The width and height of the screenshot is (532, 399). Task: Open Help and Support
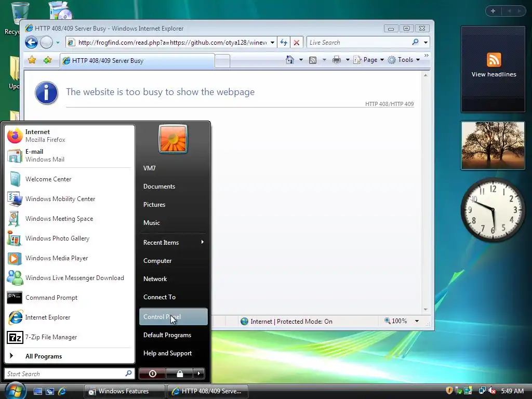174,353
